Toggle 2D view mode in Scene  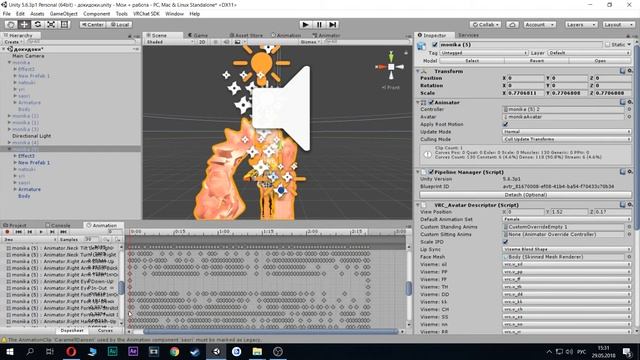(202, 42)
